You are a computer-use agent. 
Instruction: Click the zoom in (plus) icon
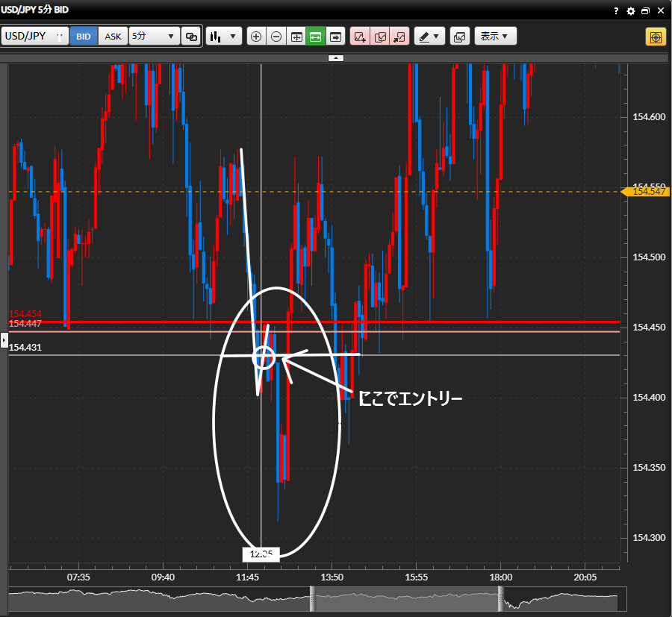coord(256,37)
